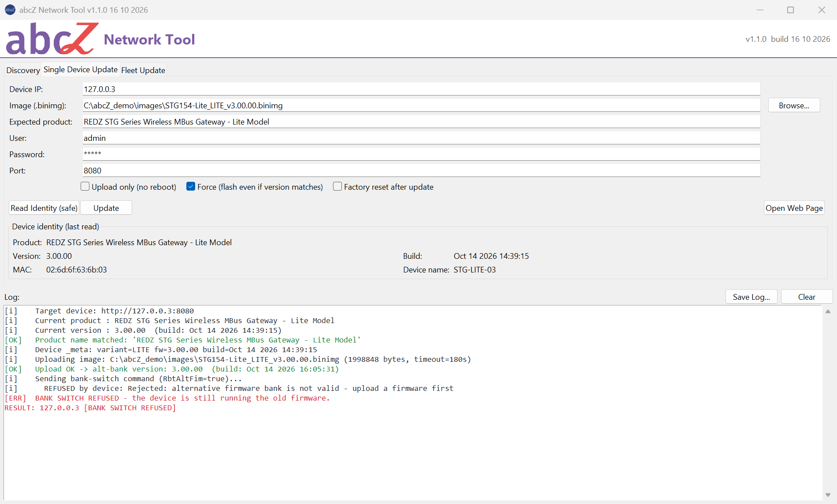Click the Device IP input field

[421, 89]
